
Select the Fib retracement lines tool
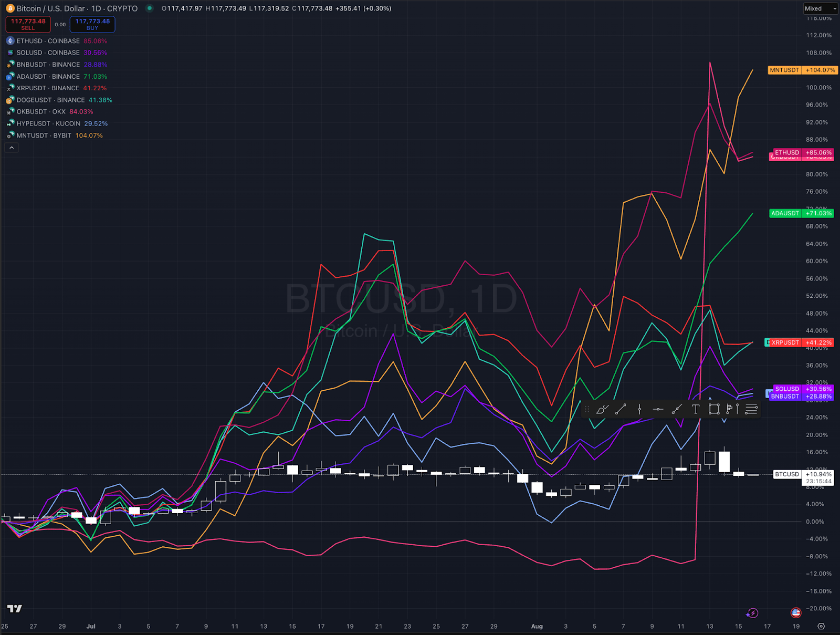pos(751,409)
